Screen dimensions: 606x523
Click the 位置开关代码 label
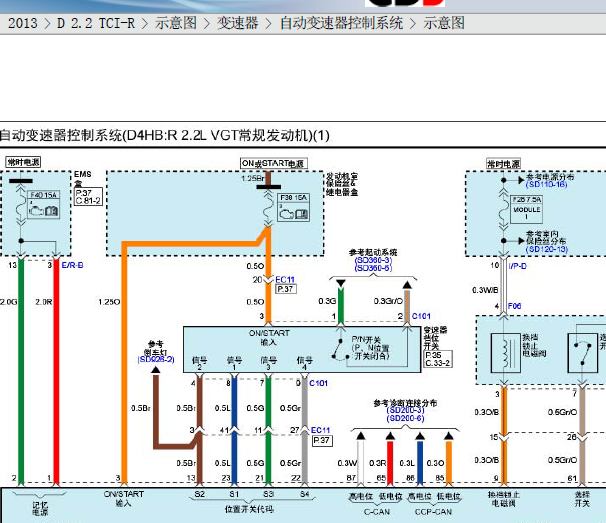pos(249,509)
